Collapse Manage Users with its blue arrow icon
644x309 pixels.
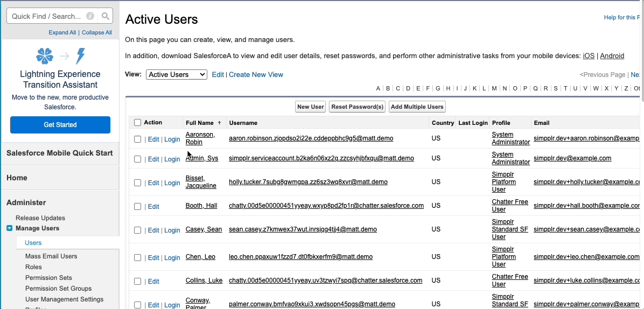[x=10, y=229]
